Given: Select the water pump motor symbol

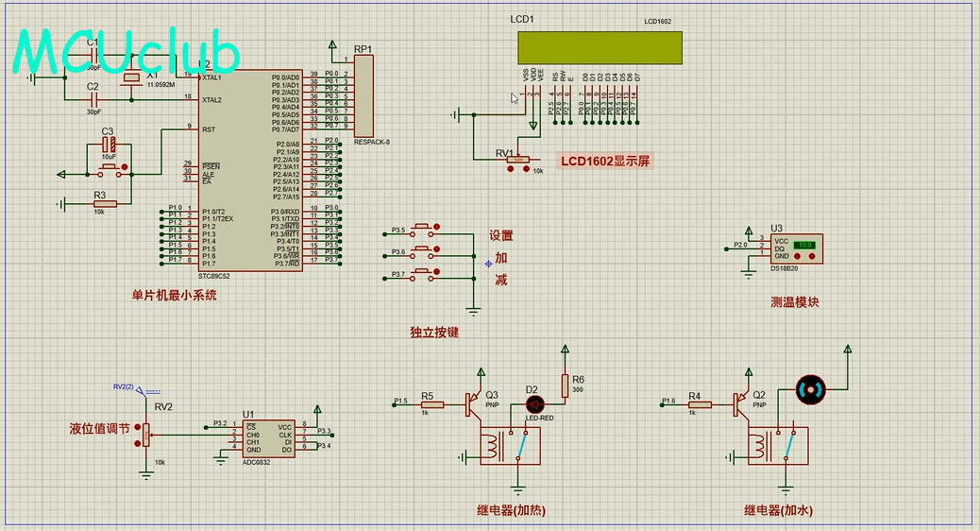Looking at the screenshot, I should pos(810,387).
